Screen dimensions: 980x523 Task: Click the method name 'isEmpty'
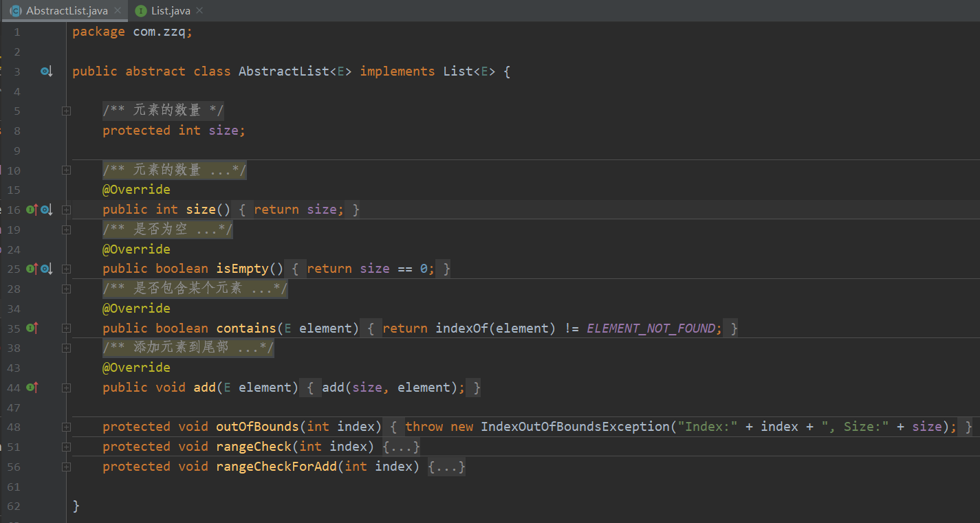[x=243, y=269]
